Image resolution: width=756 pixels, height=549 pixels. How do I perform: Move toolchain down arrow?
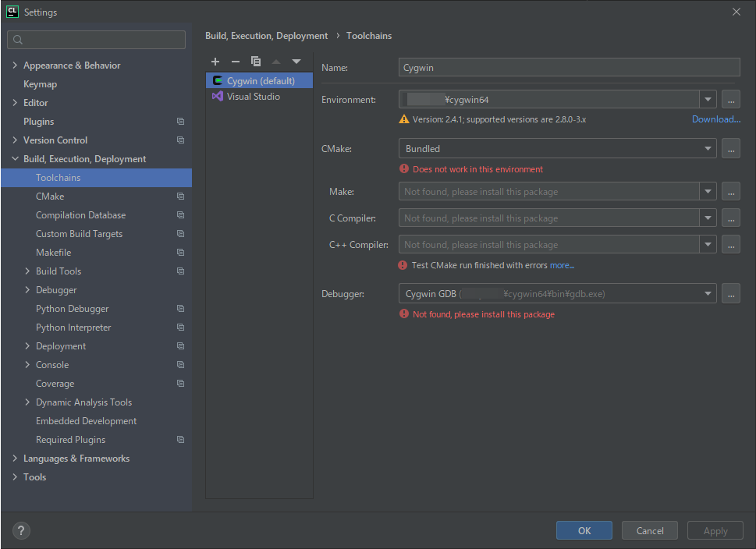coord(296,61)
